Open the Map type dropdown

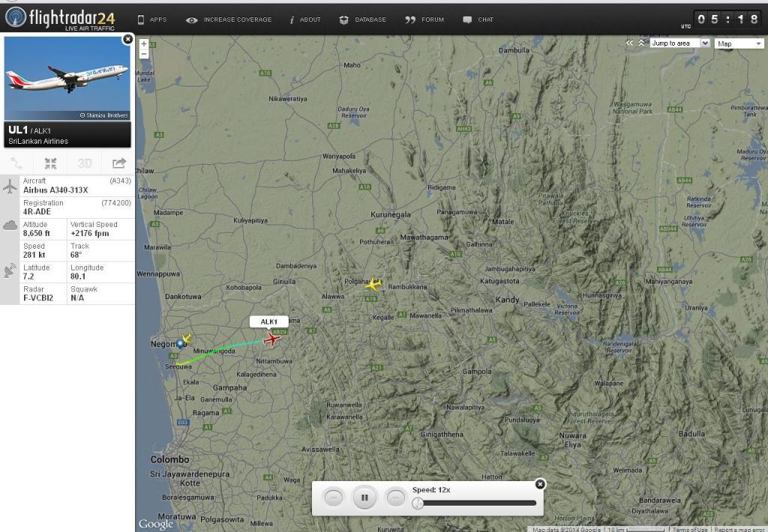[x=739, y=43]
